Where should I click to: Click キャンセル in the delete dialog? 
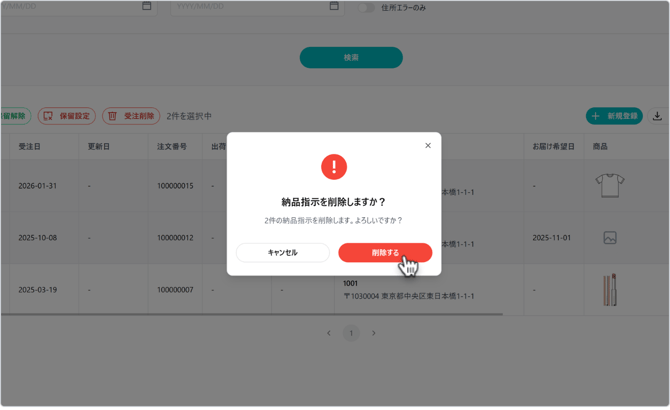283,253
